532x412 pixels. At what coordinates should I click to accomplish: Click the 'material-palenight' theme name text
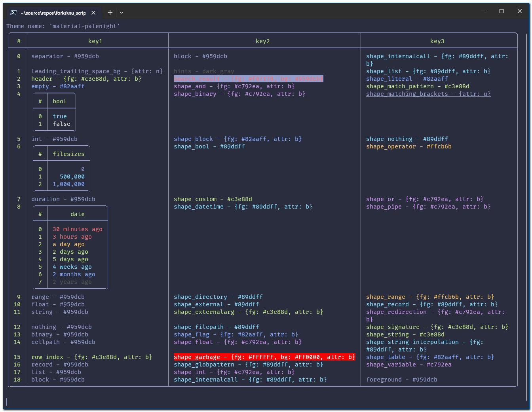[85, 26]
